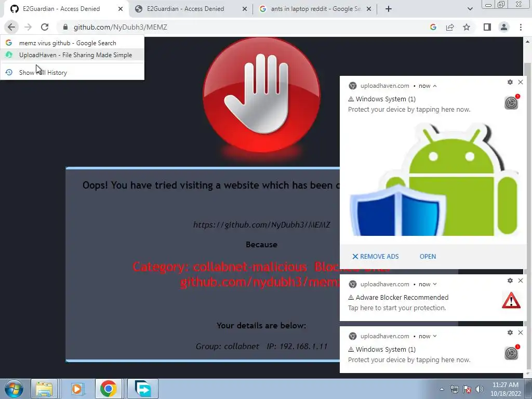The width and height of the screenshot is (532, 399).
Task: Go back using the browser back arrow
Action: pos(11,27)
